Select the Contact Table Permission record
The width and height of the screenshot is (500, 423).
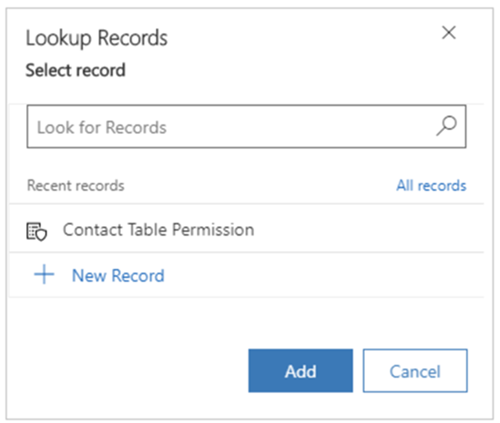click(x=246, y=229)
